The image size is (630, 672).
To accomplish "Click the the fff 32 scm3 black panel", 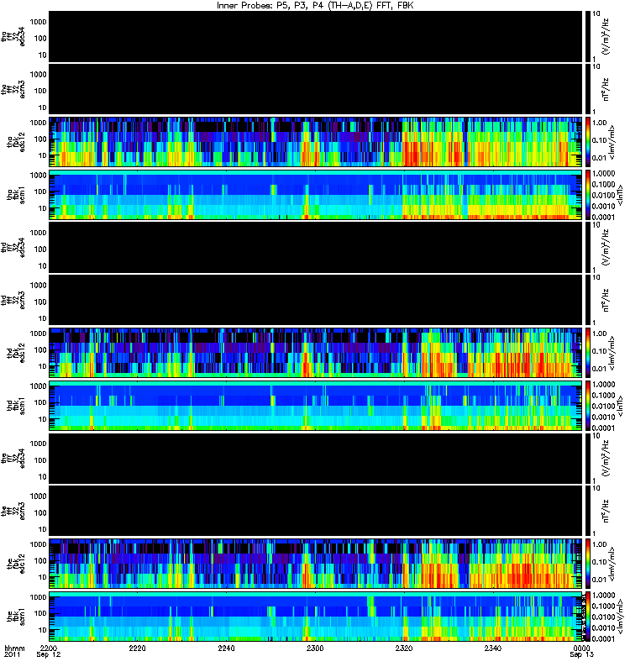I will [x=316, y=511].
